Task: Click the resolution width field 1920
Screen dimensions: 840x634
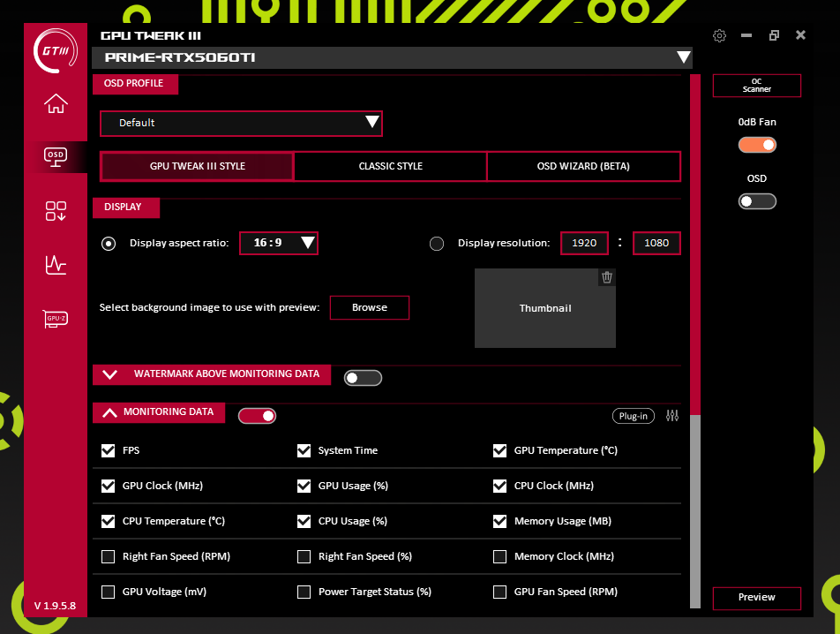Action: point(584,243)
